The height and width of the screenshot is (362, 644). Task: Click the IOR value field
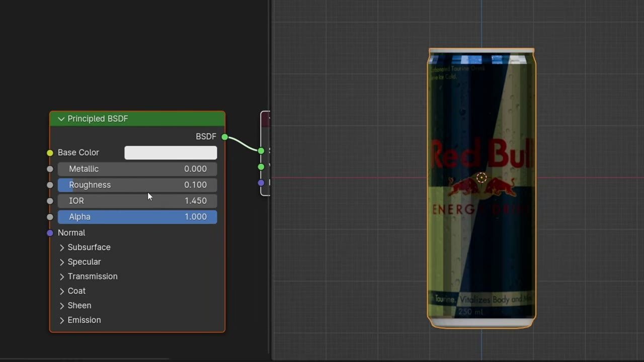tap(137, 201)
